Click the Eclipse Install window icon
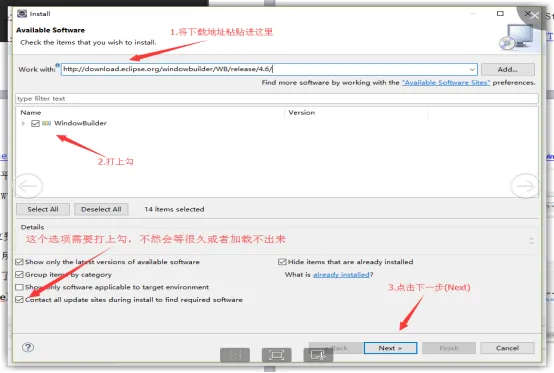This screenshot has height=373, width=554. click(x=22, y=13)
